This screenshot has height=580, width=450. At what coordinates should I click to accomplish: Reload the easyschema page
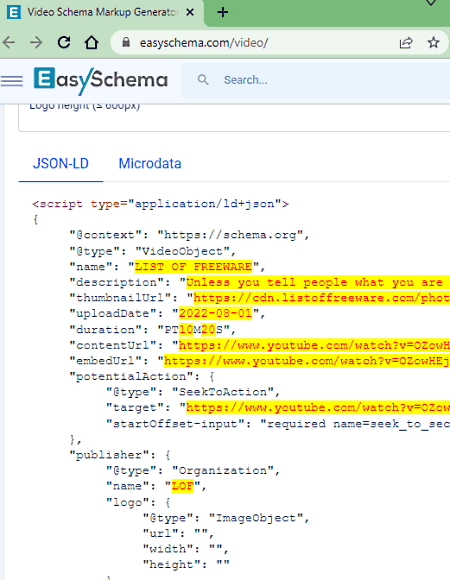64,43
